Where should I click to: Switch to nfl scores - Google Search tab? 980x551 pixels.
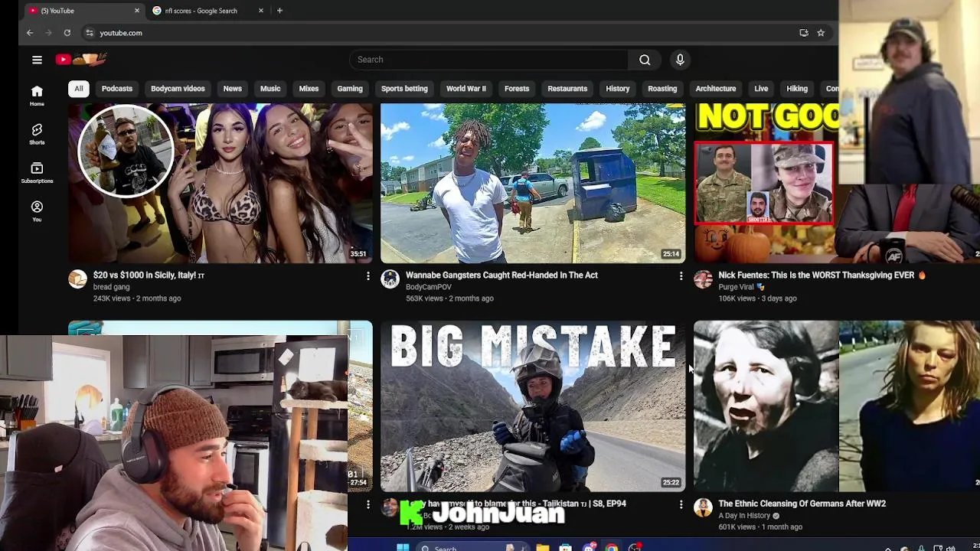[207, 11]
